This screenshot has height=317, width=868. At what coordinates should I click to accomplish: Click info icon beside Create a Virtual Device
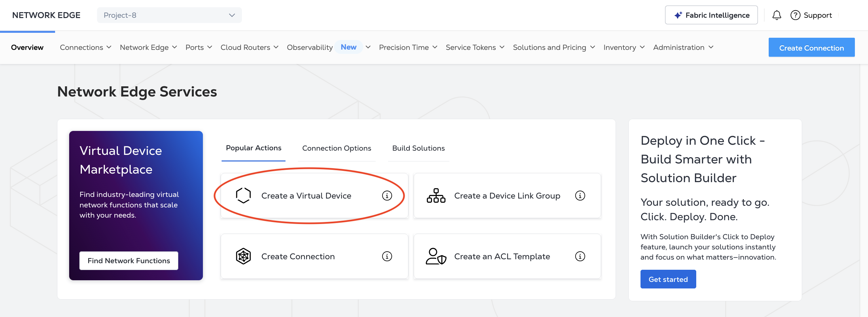[387, 196]
